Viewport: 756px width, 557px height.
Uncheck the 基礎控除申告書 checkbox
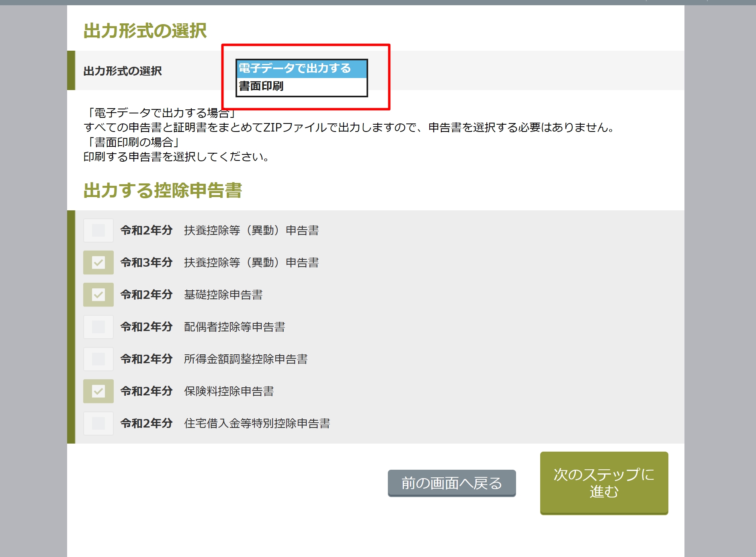pos(98,295)
